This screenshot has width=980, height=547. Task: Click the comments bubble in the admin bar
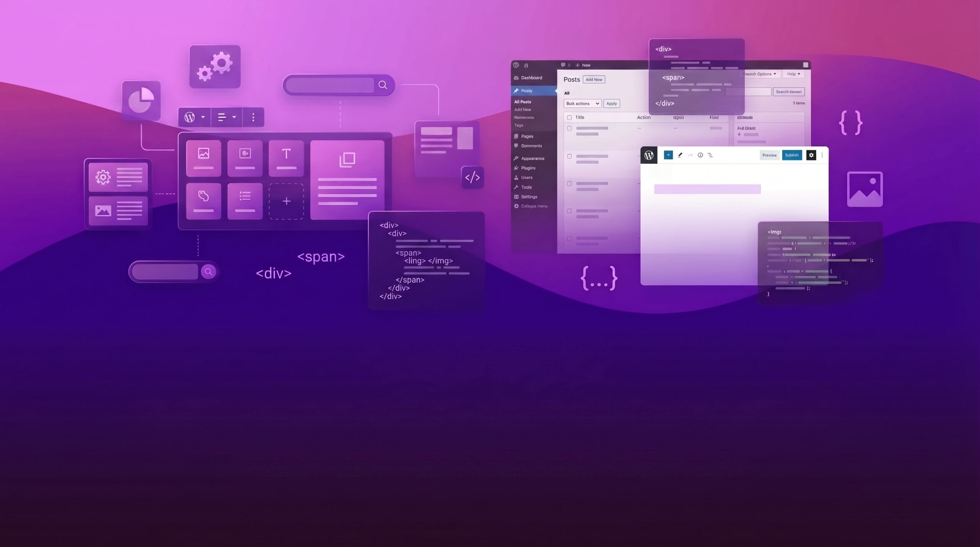click(563, 65)
